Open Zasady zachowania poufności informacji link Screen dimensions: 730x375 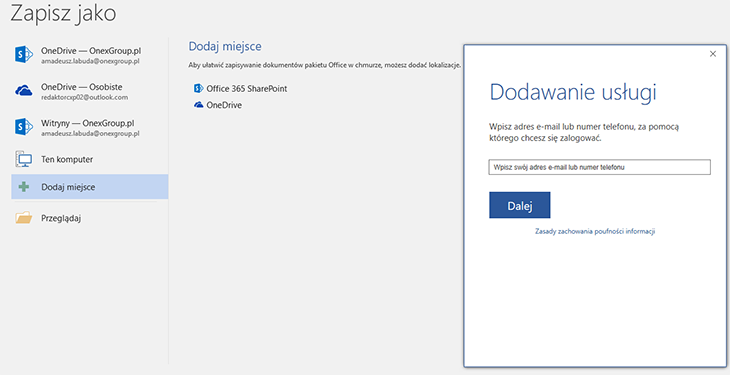pyautogui.click(x=595, y=231)
